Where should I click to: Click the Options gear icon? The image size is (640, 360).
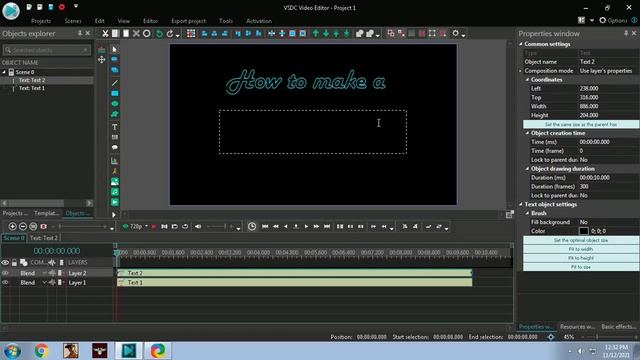602,20
